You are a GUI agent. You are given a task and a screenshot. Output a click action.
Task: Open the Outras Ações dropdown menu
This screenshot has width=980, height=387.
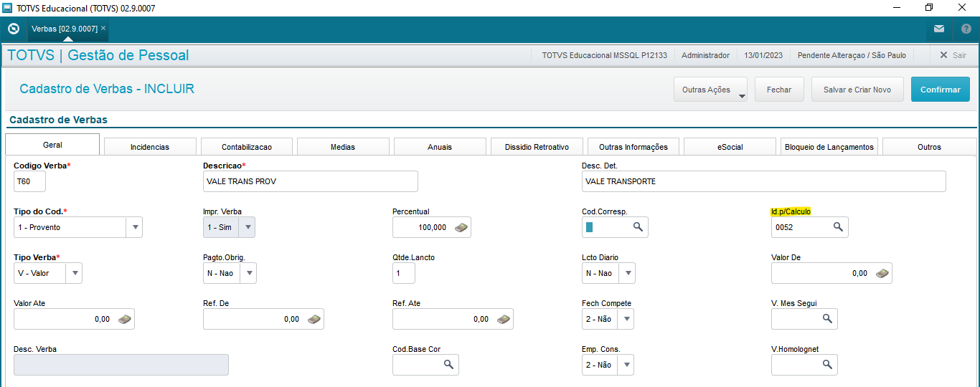coord(710,90)
